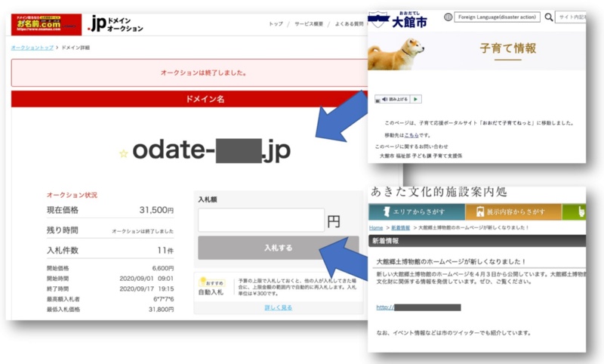
Task: Open the サービス概要 menu item
Action: pos(309,24)
